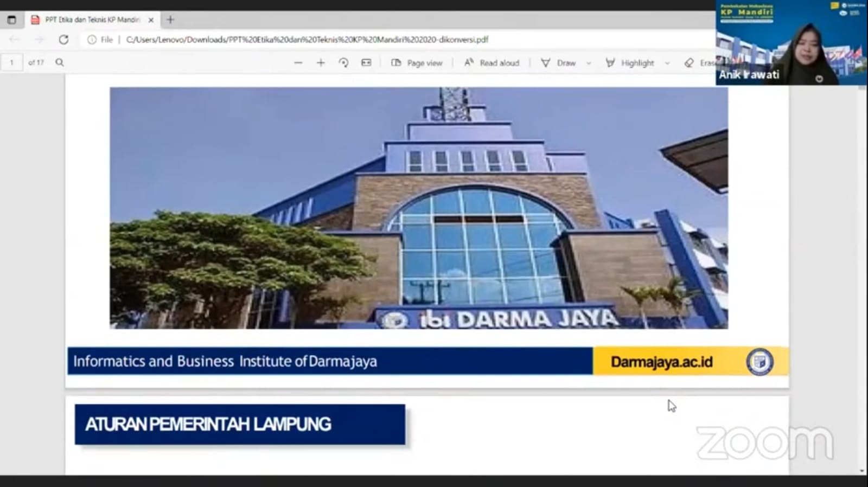Click Informatics and Business Institute of Darmajaya text
This screenshot has width=868, height=487.
[225, 362]
